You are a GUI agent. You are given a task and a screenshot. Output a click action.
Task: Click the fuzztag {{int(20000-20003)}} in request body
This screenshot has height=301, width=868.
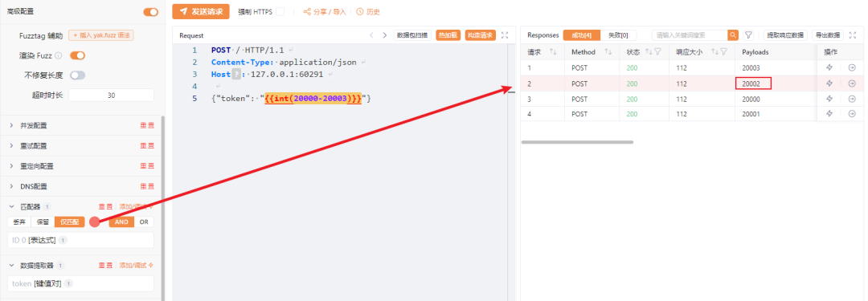[x=313, y=99]
